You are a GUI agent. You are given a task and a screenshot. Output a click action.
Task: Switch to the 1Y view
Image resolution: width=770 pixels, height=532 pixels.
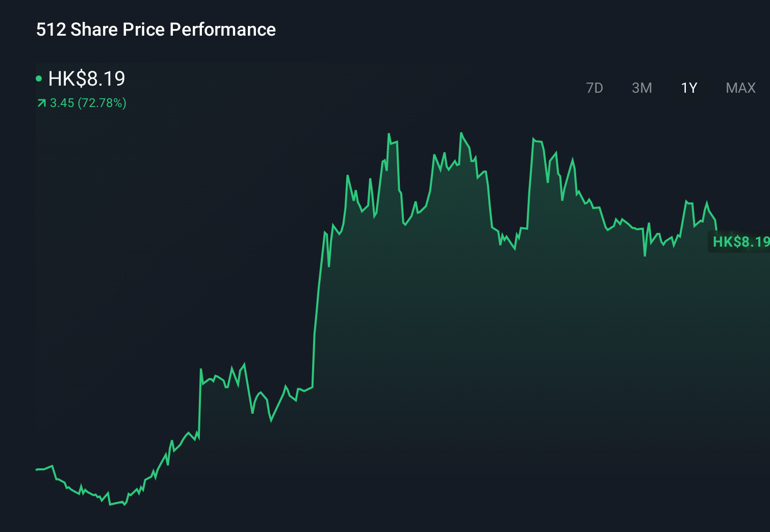pos(688,88)
